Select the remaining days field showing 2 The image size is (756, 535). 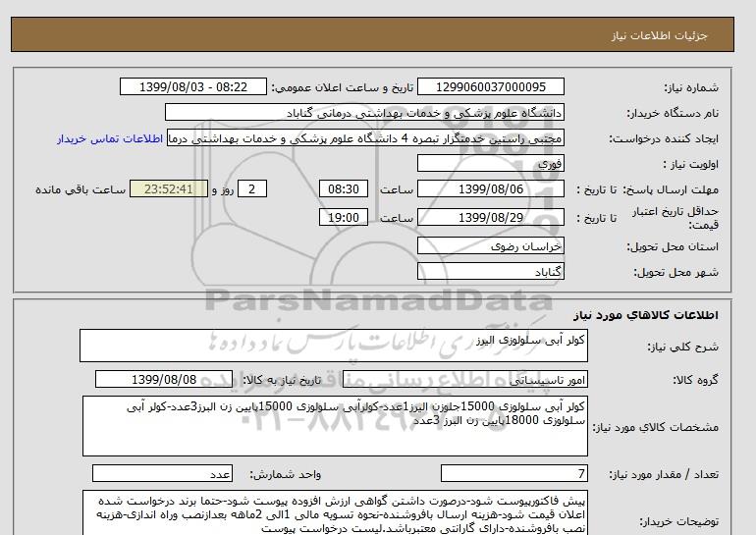251,188
